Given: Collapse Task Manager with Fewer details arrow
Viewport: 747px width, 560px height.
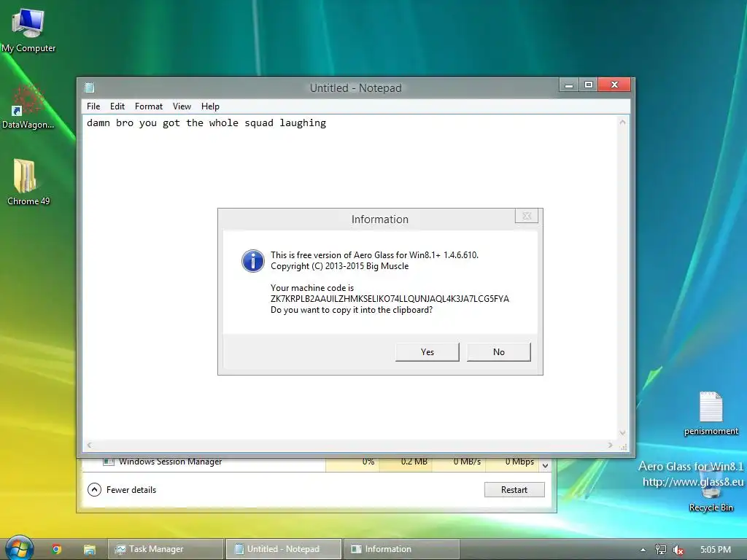Looking at the screenshot, I should (x=94, y=489).
